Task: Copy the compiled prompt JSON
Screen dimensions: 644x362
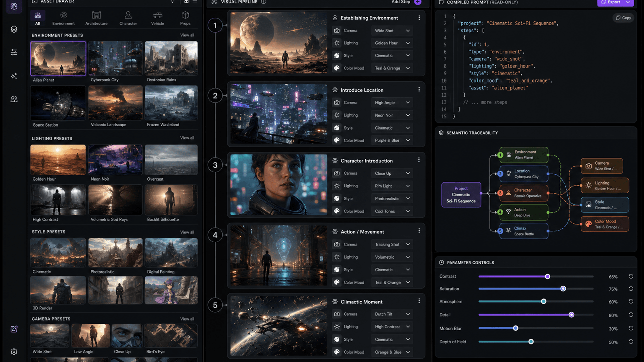Action: [x=623, y=18]
